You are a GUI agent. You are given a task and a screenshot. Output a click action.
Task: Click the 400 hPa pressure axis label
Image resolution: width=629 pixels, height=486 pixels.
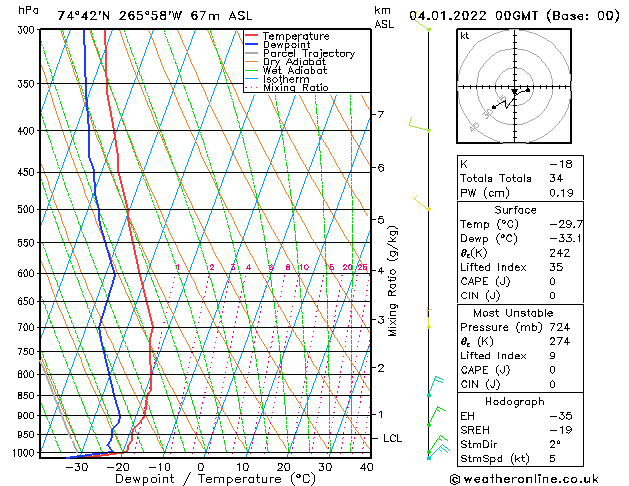(x=28, y=131)
